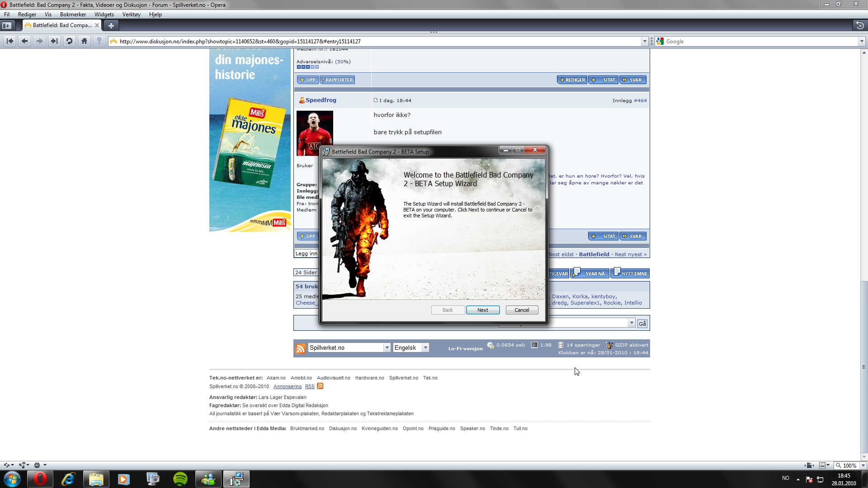868x488 pixels.
Task: Click SVAR NÅ reply button
Action: (x=590, y=273)
